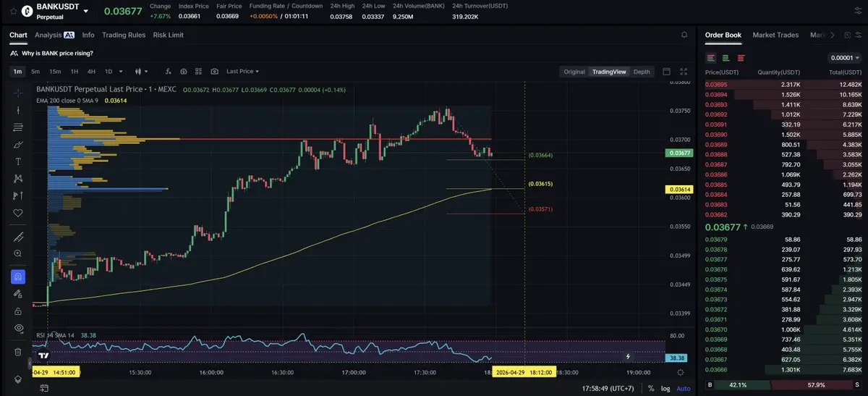Screen dimensions: 868x396
Task: Star BANKUSDT as a favorite pair
Action: (x=13, y=11)
